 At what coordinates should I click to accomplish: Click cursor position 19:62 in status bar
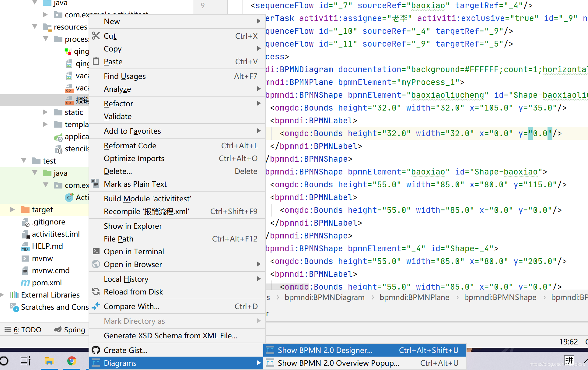tap(568, 342)
